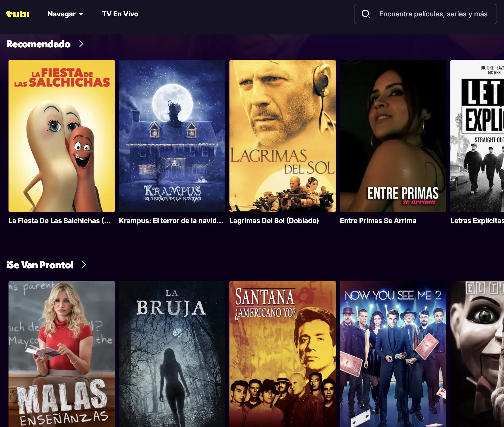Select Now You See Me 2 poster
504x427 pixels.
click(x=393, y=353)
